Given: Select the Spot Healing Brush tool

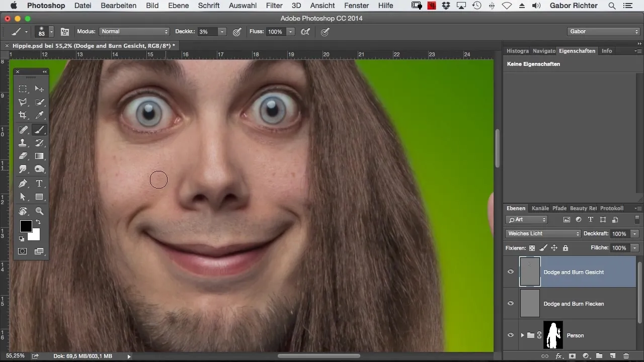Looking at the screenshot, I should (23, 130).
